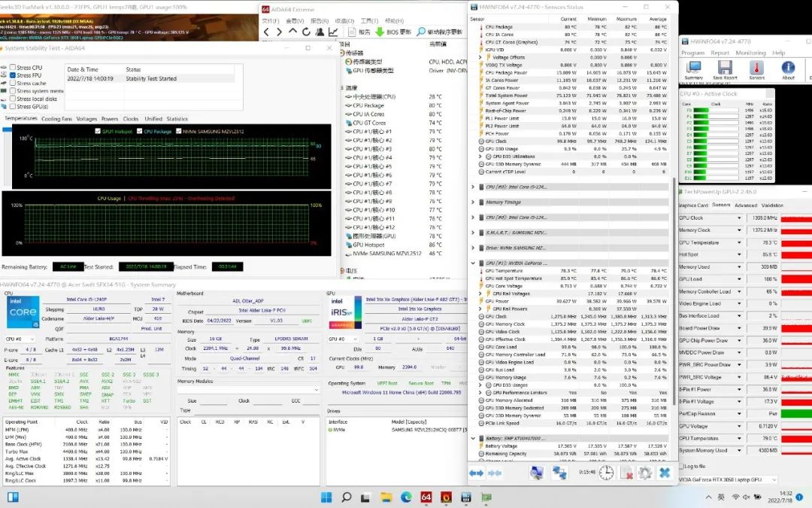Click HWiNFO Sensors thermometer icon

click(756, 68)
